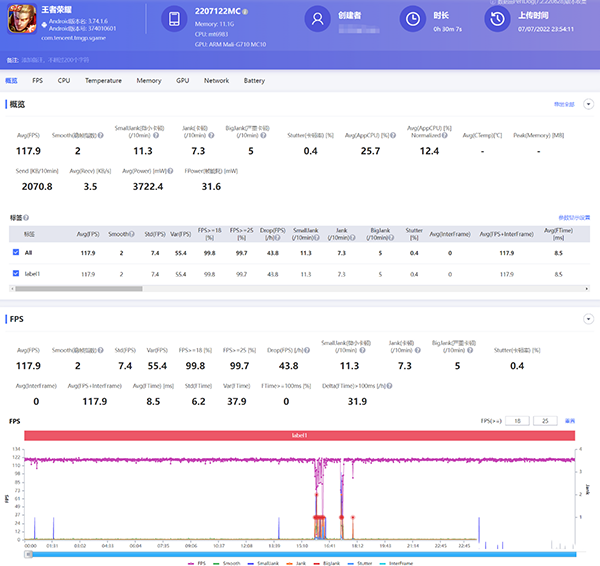This screenshot has height=566, width=600.
Task: Click the 参数显示设置 settings link
Action: click(574, 217)
